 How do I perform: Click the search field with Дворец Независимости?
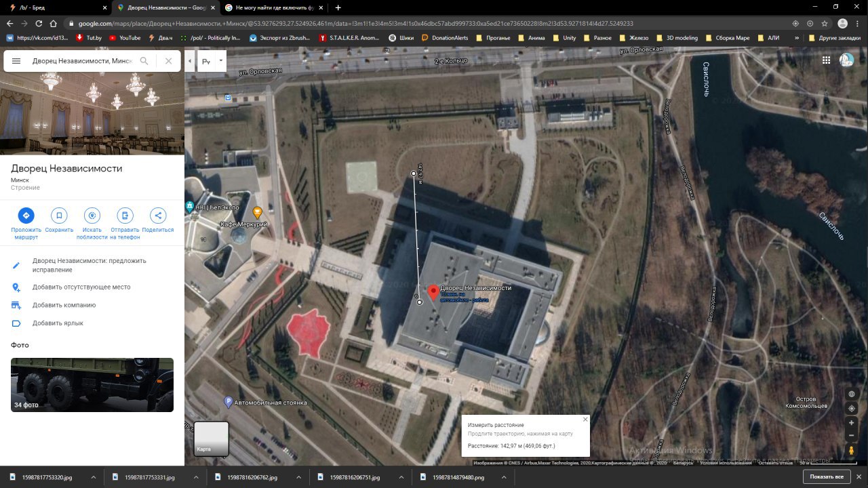(81, 61)
